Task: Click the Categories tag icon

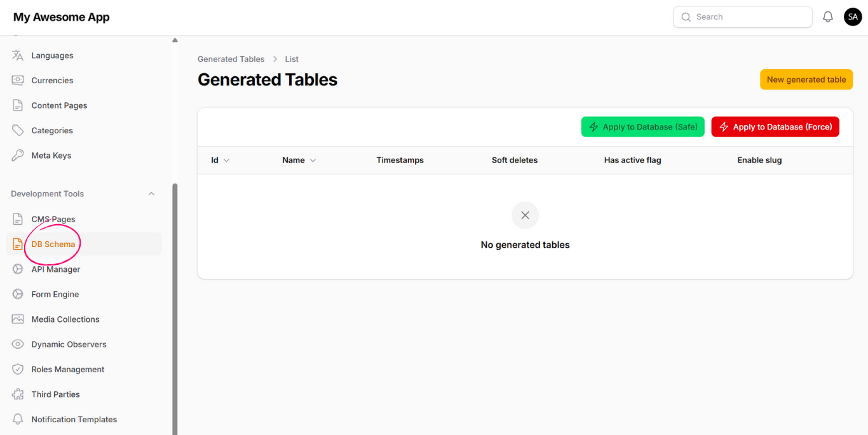Action: click(x=18, y=130)
